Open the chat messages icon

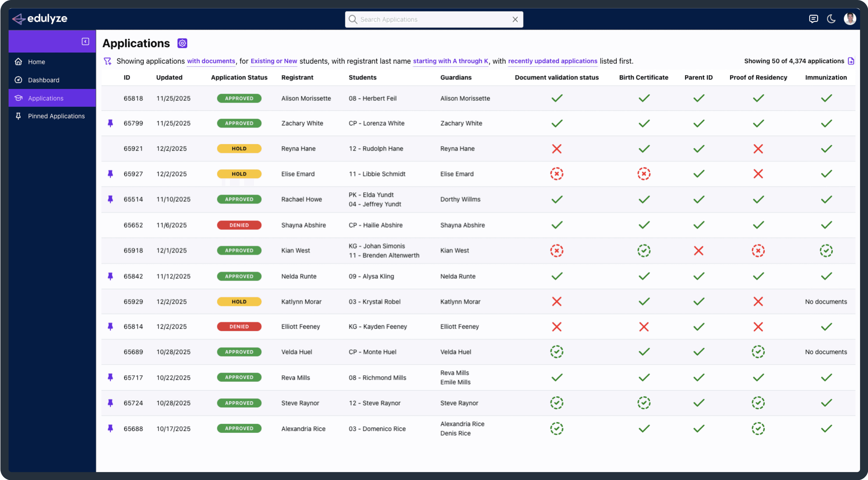814,19
